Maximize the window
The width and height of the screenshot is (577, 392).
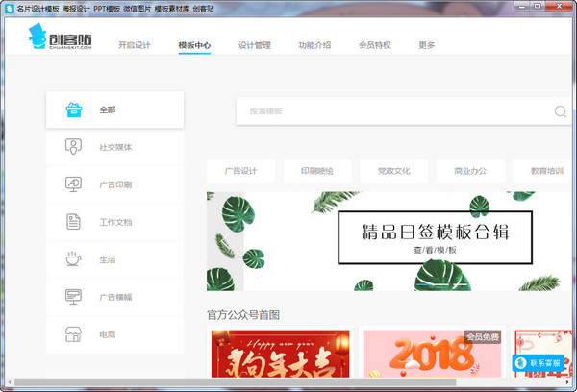point(538,7)
